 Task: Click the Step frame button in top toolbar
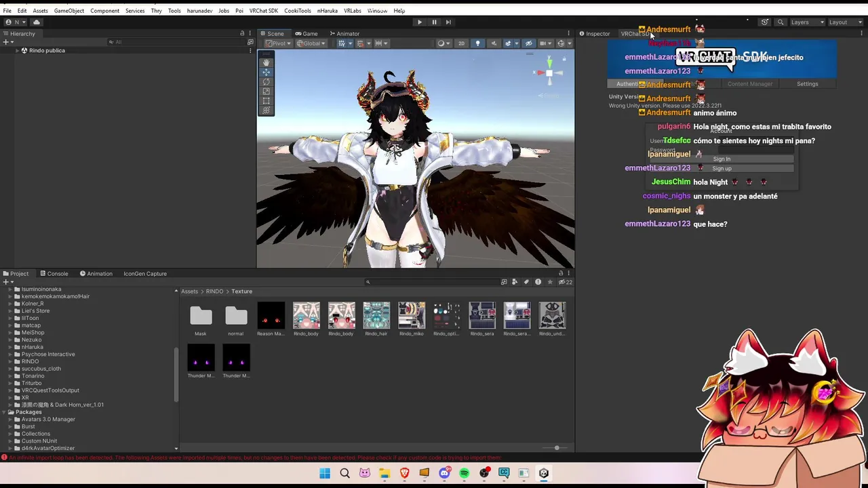click(448, 22)
